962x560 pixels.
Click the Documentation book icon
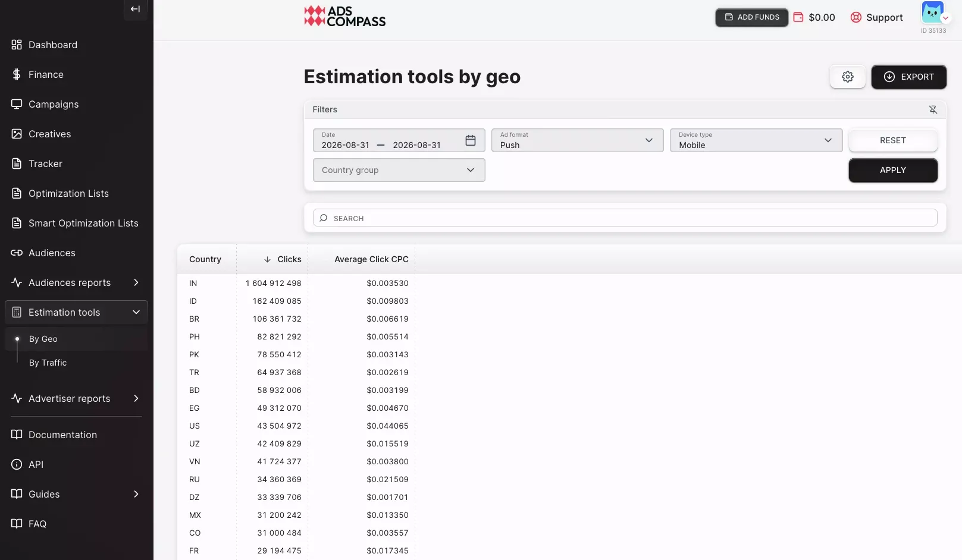pyautogui.click(x=17, y=435)
